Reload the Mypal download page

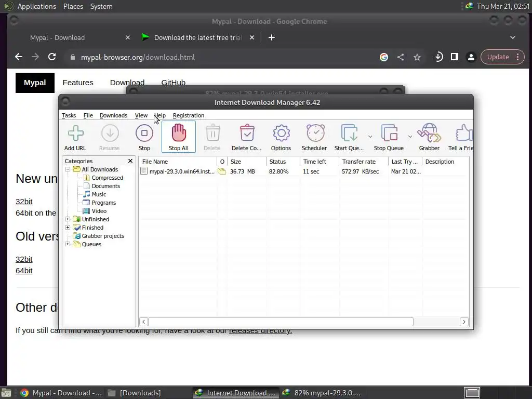pos(52,57)
